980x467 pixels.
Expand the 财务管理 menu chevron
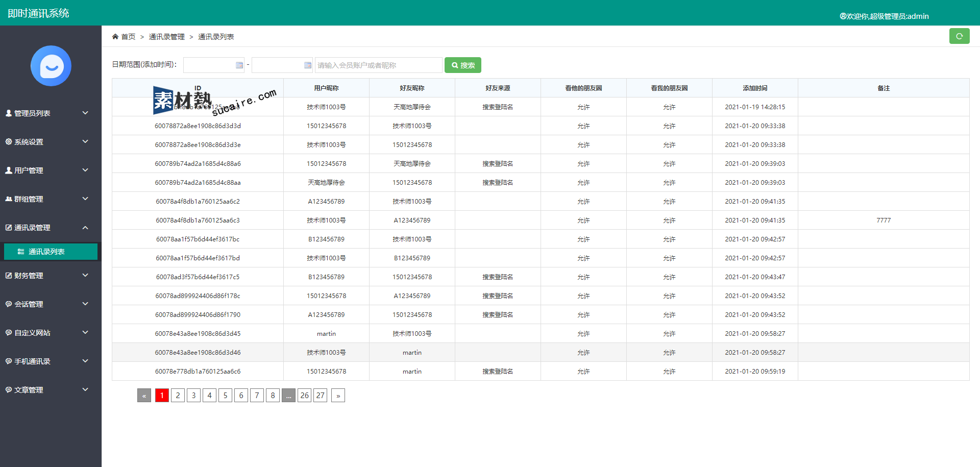tap(85, 275)
